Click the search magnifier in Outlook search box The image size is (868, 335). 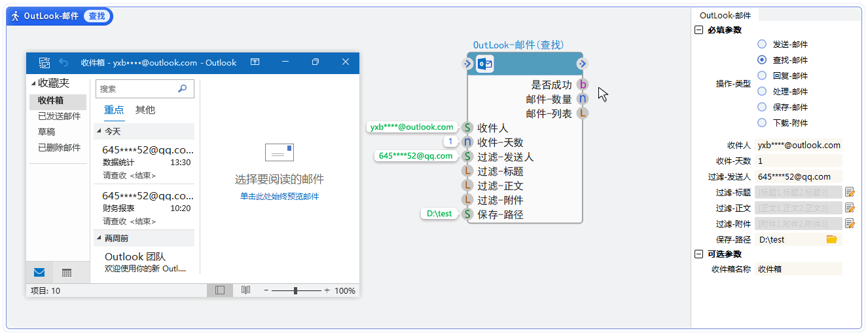pyautogui.click(x=182, y=89)
